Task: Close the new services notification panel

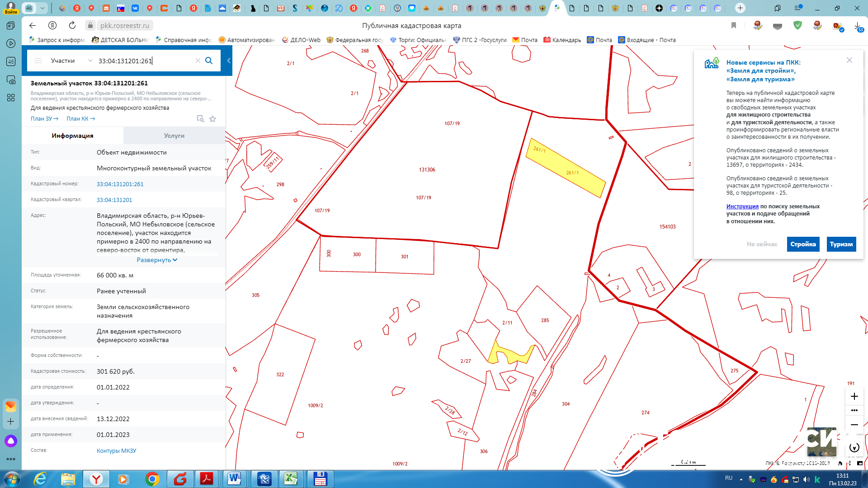Action: click(x=849, y=60)
